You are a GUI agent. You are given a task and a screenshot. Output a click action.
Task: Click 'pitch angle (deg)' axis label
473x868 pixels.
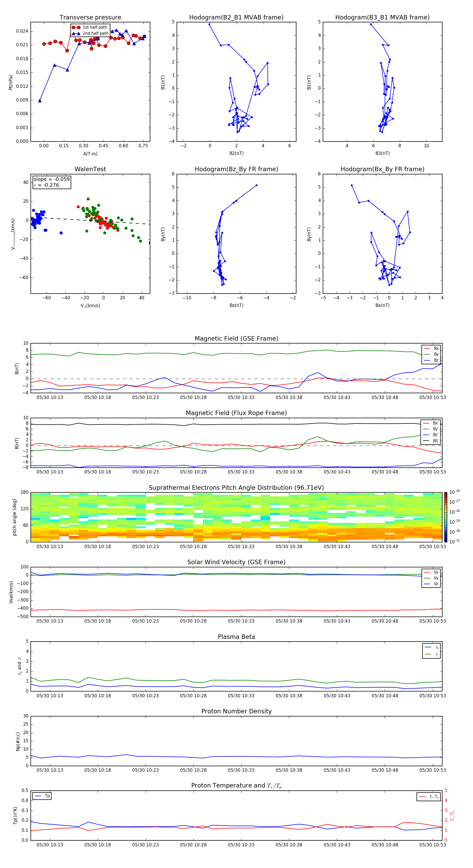[x=15, y=517]
